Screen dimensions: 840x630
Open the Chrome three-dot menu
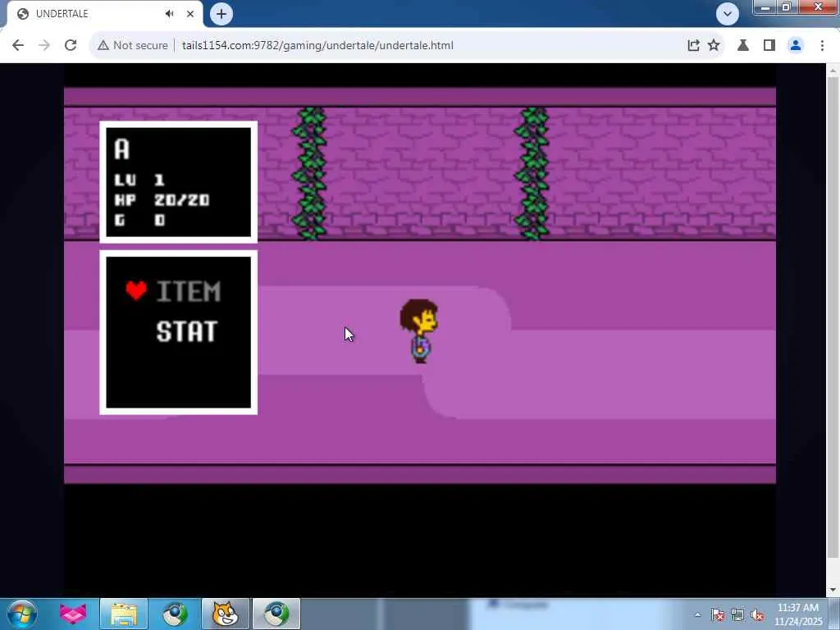coord(822,46)
